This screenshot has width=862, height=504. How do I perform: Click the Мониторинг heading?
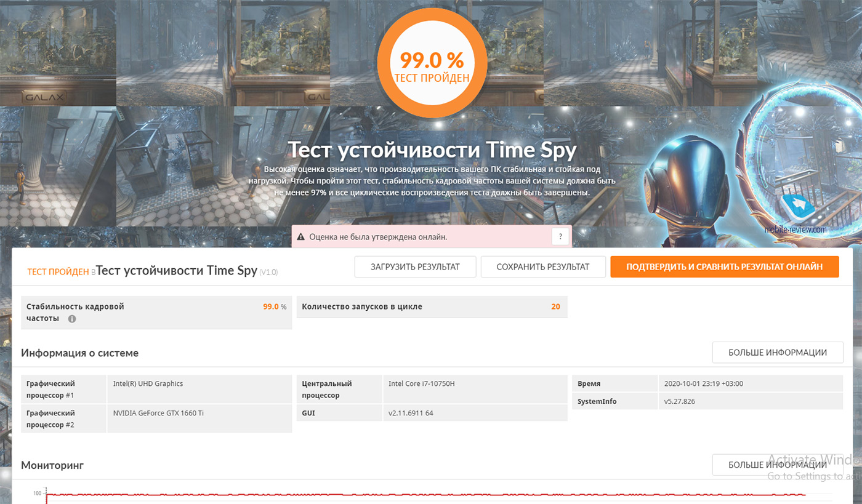(x=52, y=465)
